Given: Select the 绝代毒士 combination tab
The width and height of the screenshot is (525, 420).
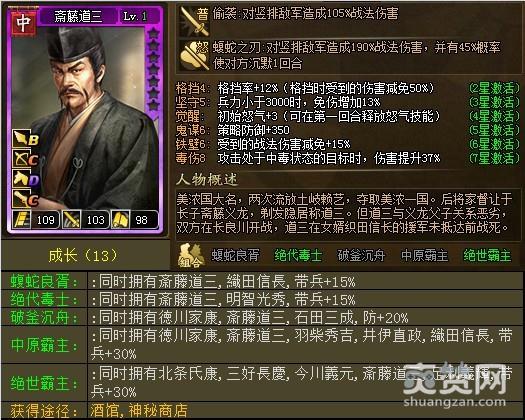Looking at the screenshot, I should pyautogui.click(x=298, y=256).
